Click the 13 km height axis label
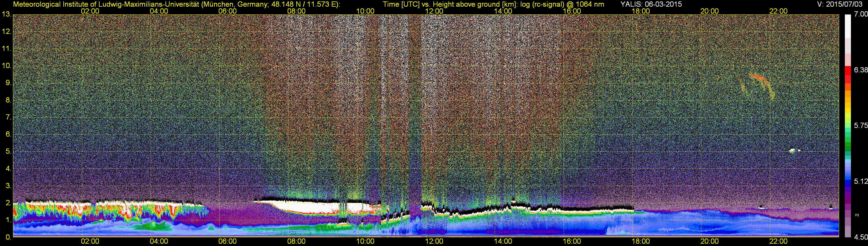The height and width of the screenshot is (246, 868). click(6, 14)
